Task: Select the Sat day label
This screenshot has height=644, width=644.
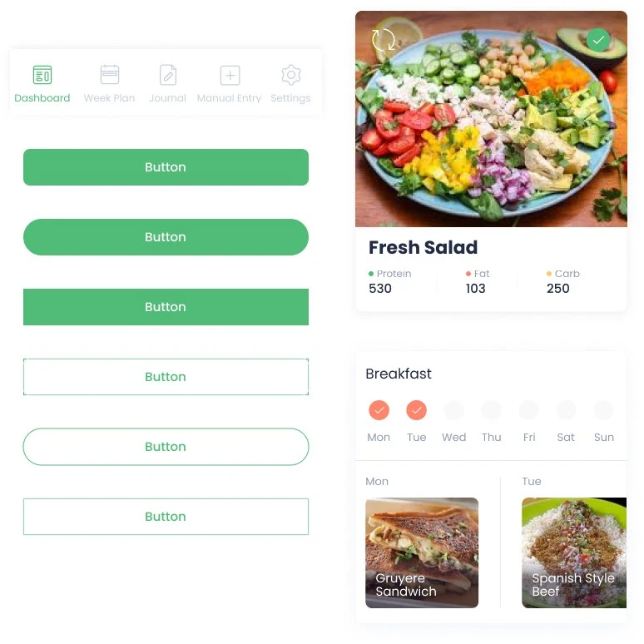Action: 566,437
